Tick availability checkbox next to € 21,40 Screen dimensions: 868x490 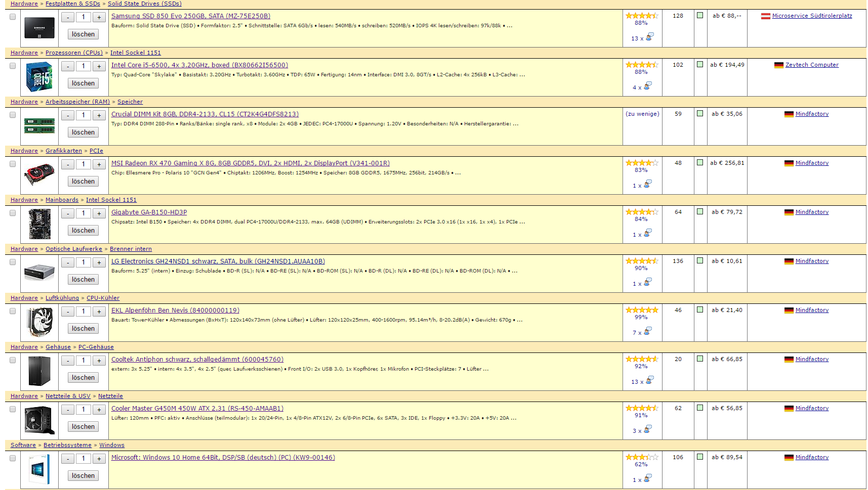[700, 309]
